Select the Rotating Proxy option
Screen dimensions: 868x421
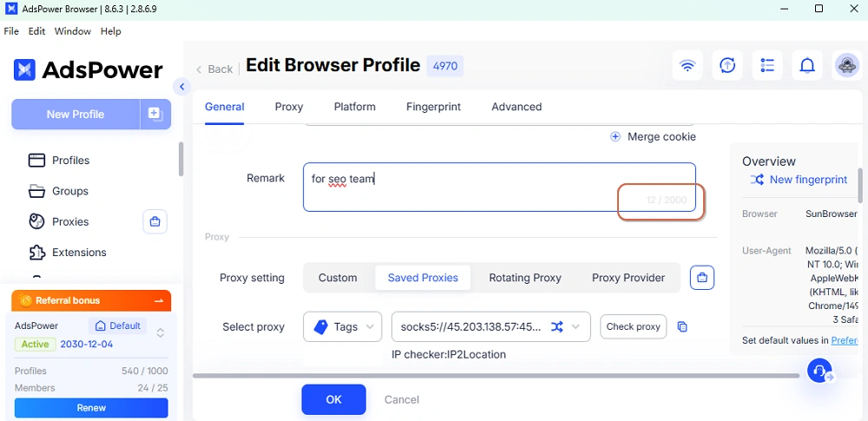click(525, 278)
